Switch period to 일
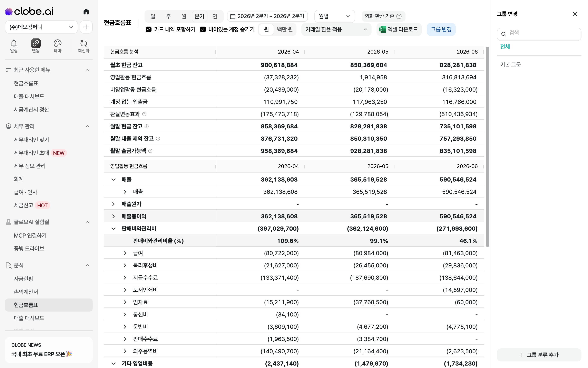588x368 pixels. pyautogui.click(x=153, y=16)
